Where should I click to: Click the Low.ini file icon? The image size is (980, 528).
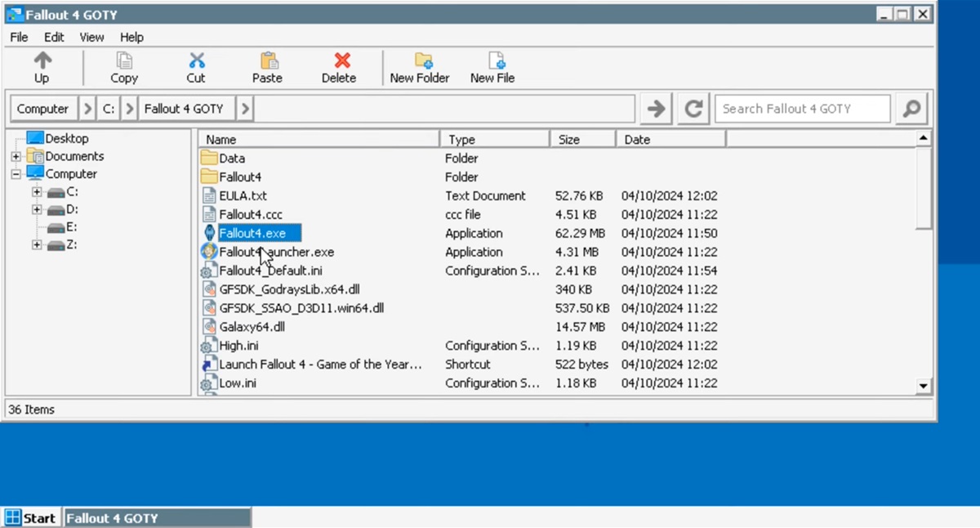point(208,383)
